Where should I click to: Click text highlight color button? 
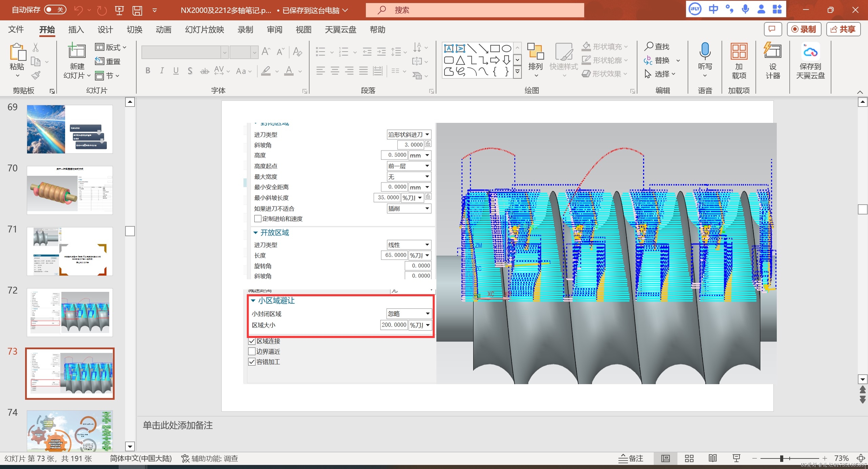(x=266, y=71)
